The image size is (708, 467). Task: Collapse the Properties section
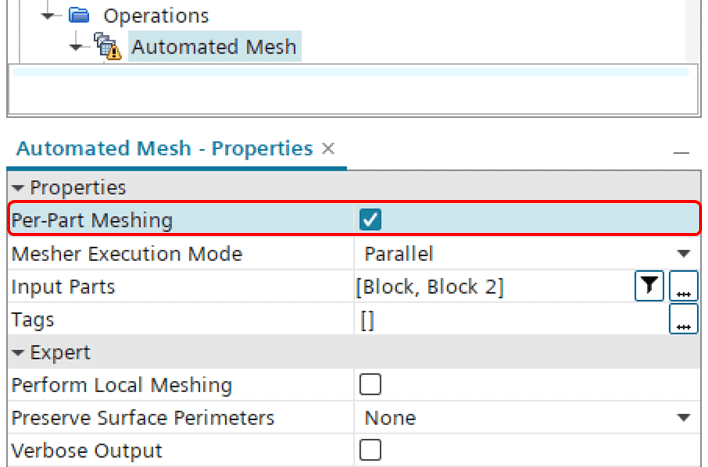[x=18, y=188]
